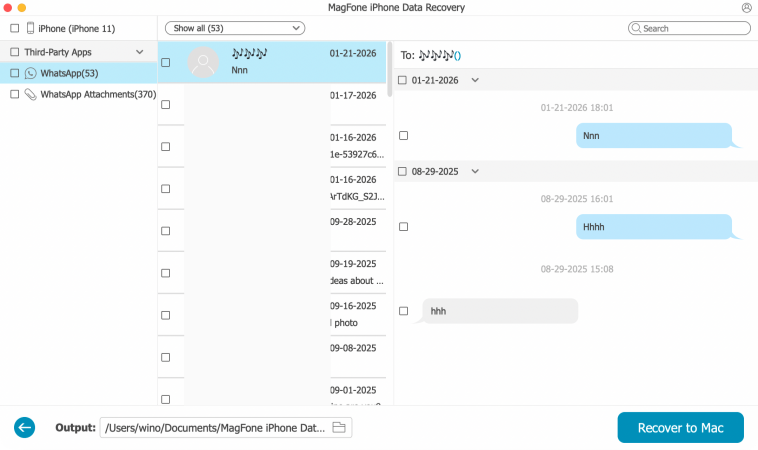Tick the WhatsApp(53) checkbox
The height and width of the screenshot is (450, 758).
[15, 73]
